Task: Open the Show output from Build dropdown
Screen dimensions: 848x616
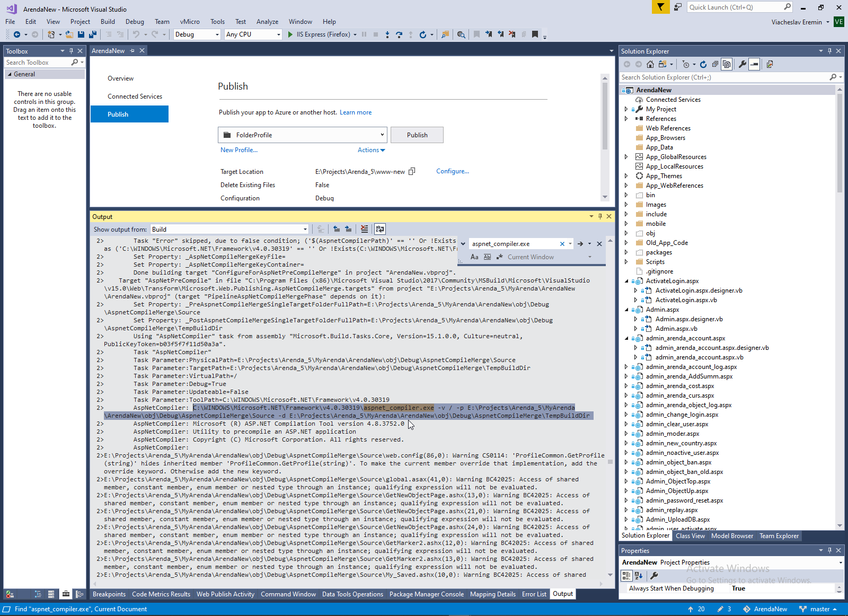Action: pyautogui.click(x=229, y=229)
